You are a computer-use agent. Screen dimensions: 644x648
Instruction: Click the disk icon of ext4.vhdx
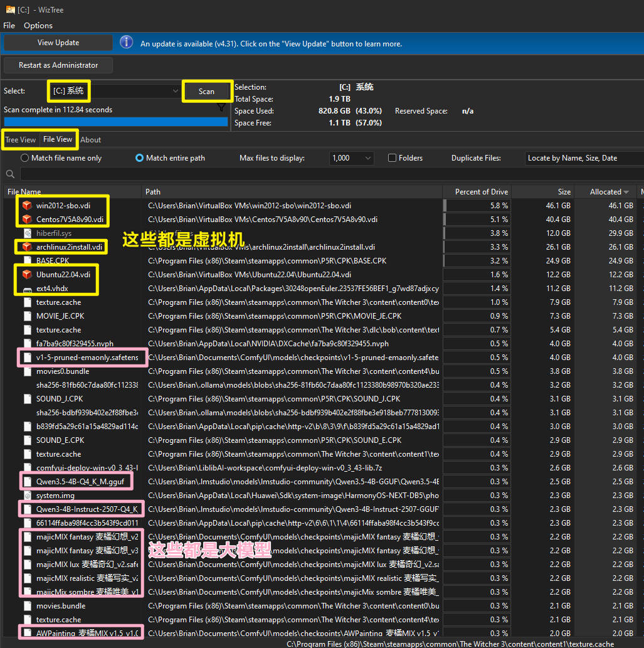point(27,289)
